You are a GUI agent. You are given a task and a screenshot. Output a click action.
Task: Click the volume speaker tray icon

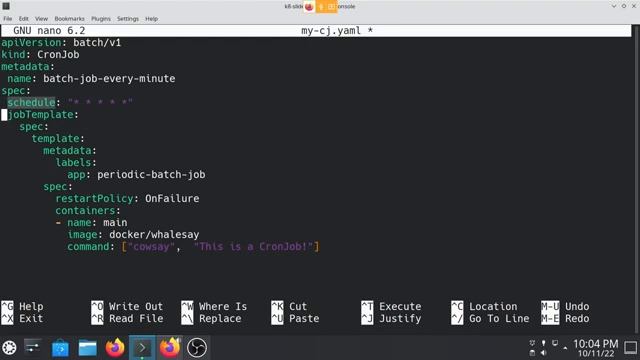point(544,353)
